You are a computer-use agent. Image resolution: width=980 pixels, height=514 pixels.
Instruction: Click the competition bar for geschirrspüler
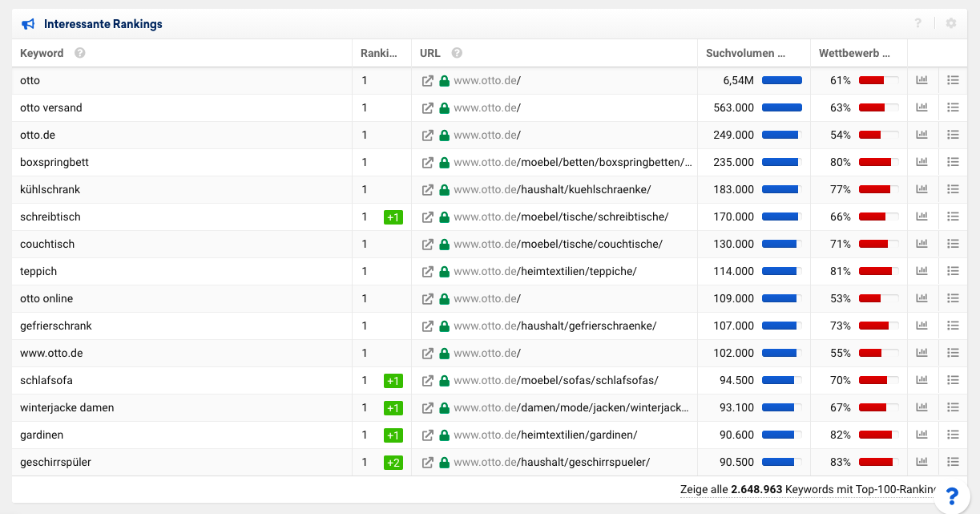pyautogui.click(x=879, y=462)
